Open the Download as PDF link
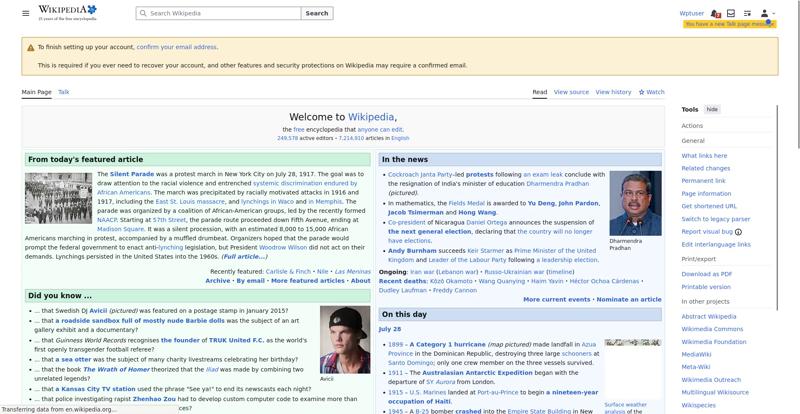Screen dimensions: 800x414 pyautogui.click(x=707, y=274)
